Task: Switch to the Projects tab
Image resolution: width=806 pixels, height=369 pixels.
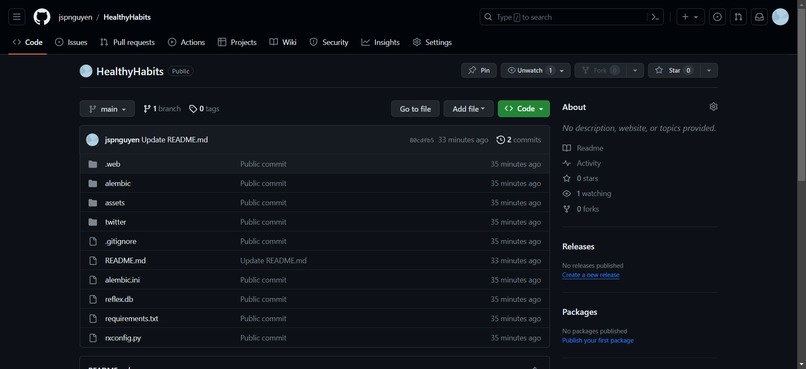Action: coord(237,42)
